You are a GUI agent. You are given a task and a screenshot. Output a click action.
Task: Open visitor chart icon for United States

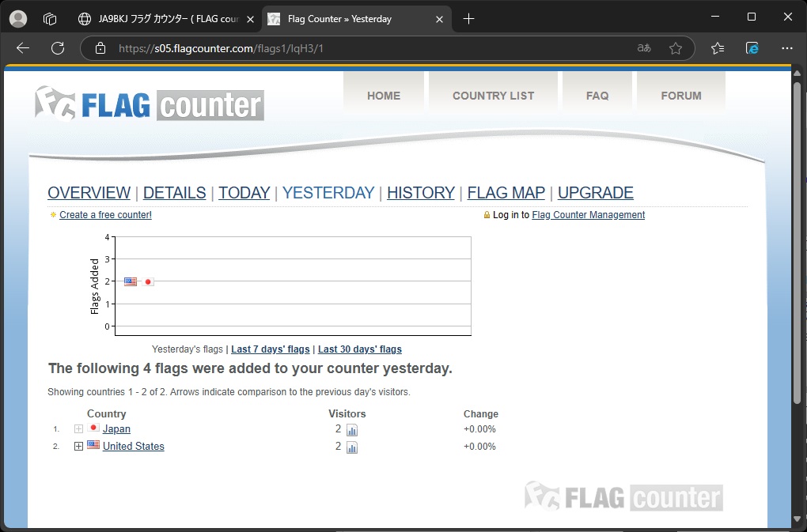pos(352,447)
